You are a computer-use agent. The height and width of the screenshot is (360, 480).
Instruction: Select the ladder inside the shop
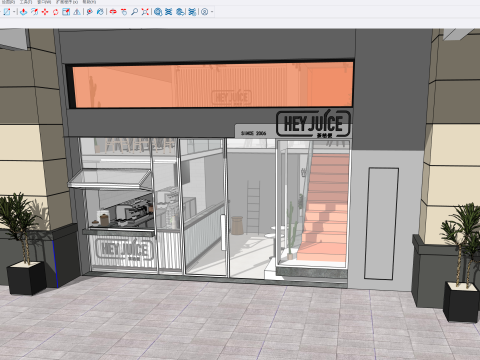tap(253, 207)
